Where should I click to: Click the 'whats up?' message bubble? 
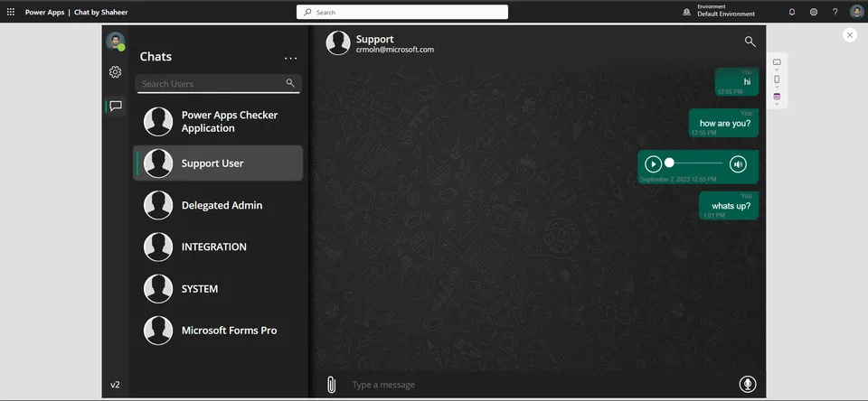coord(729,206)
